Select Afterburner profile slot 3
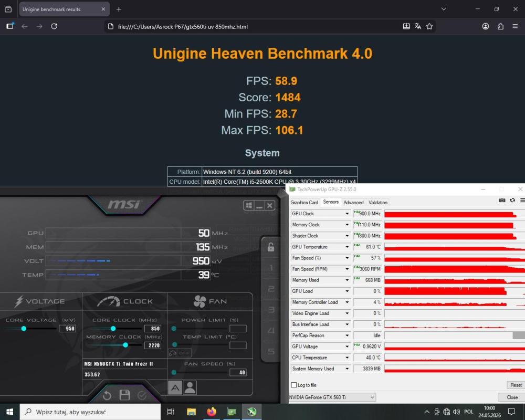The image size is (525, 420). (271, 310)
